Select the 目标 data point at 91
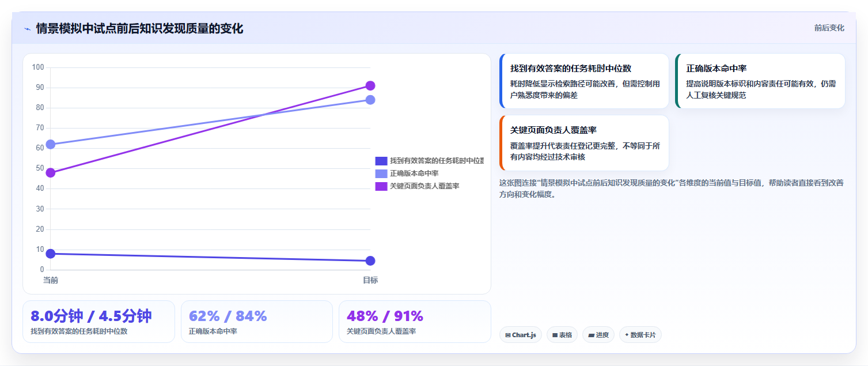 370,86
